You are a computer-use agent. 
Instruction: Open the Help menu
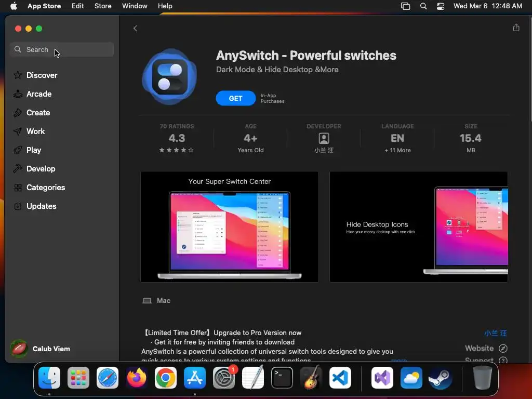coord(165,6)
